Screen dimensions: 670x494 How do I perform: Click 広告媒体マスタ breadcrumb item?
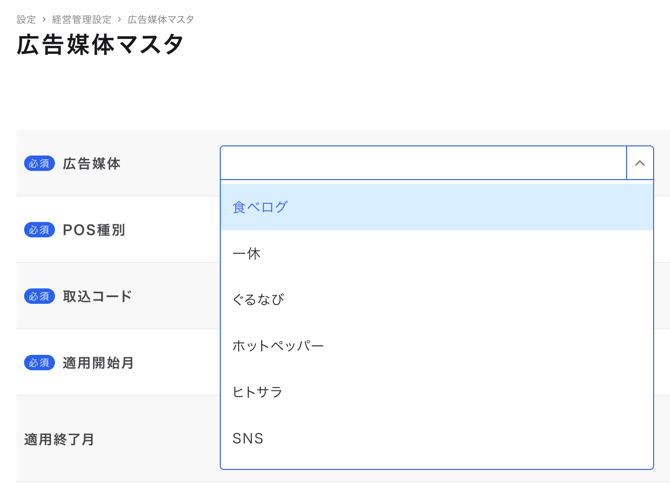pyautogui.click(x=161, y=20)
